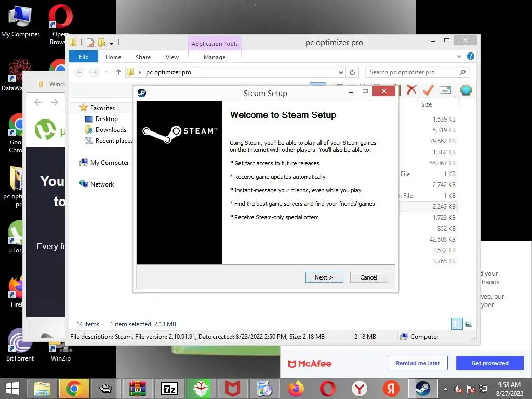Screen dimensions: 532x399
Task: Expand the ribbon with chevron
Action: [x=459, y=56]
